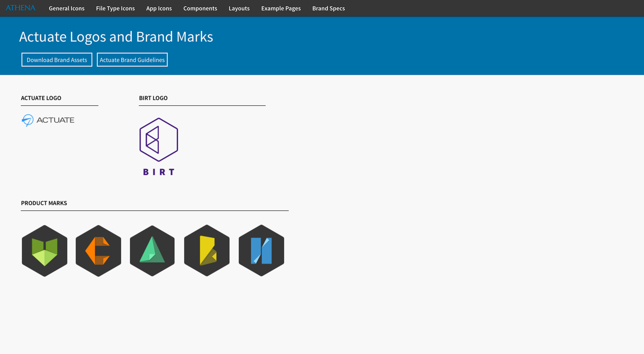Click the page title Actuate Logos and Brand Marks
Viewport: 644px width, 354px height.
click(x=116, y=37)
